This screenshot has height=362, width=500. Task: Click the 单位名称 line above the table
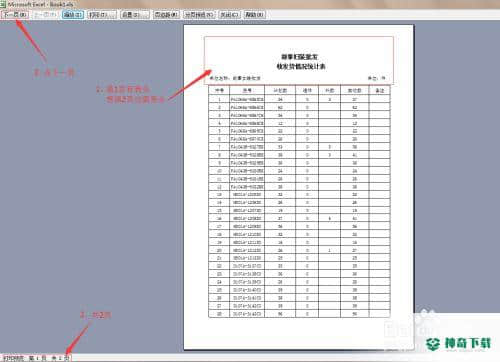pos(235,78)
